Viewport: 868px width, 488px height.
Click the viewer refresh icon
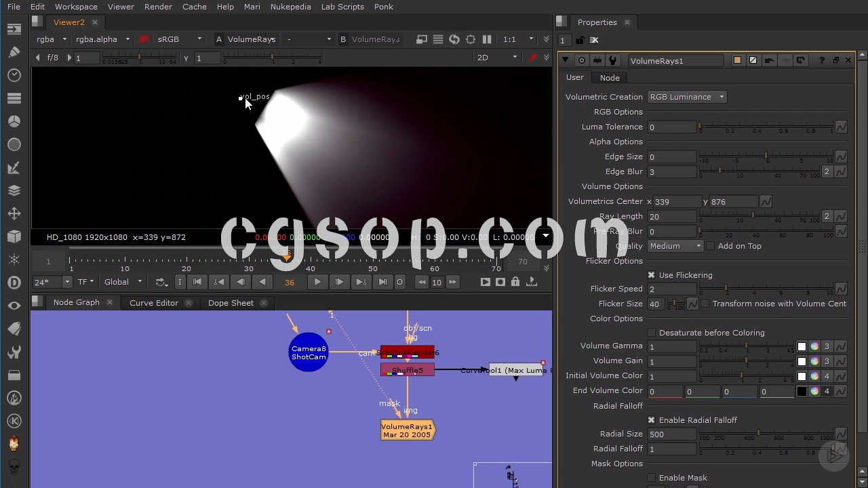pos(454,39)
